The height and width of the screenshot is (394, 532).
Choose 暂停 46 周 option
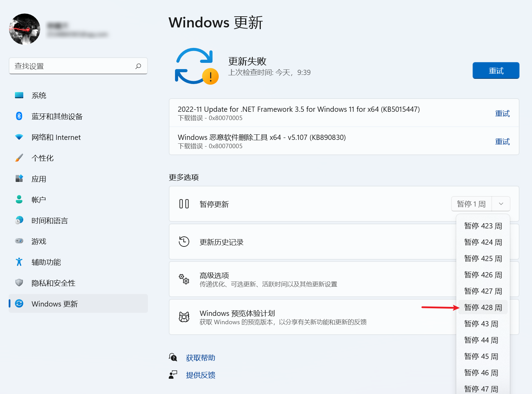pyautogui.click(x=483, y=373)
